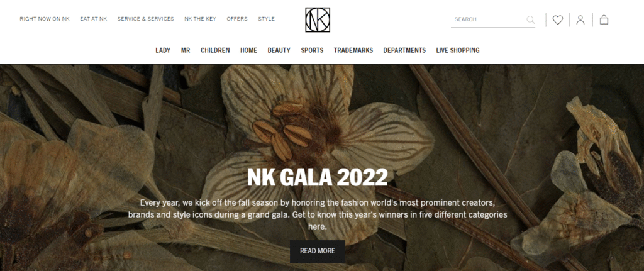The width and height of the screenshot is (644, 271).
Task: Open the Eat at NK link
Action: pos(94,19)
